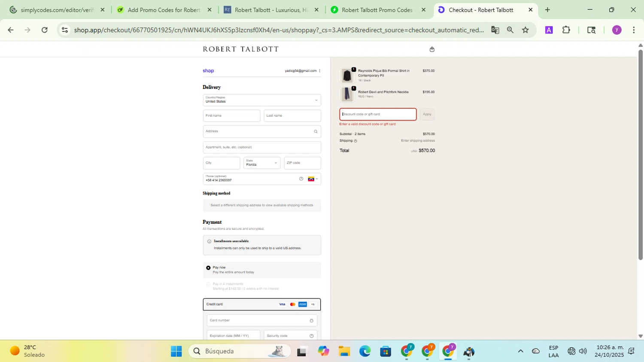Open the Chrome profile avatar

pos(617,30)
